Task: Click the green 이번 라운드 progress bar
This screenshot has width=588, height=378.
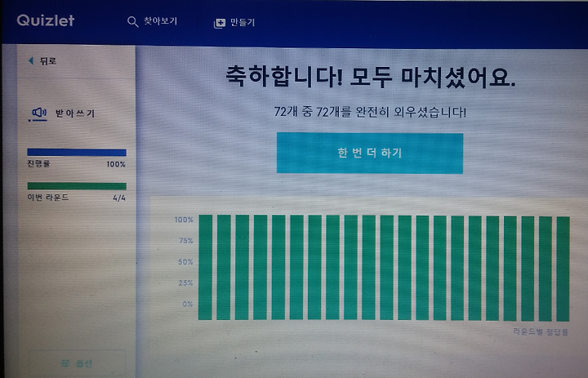Action: [x=77, y=186]
